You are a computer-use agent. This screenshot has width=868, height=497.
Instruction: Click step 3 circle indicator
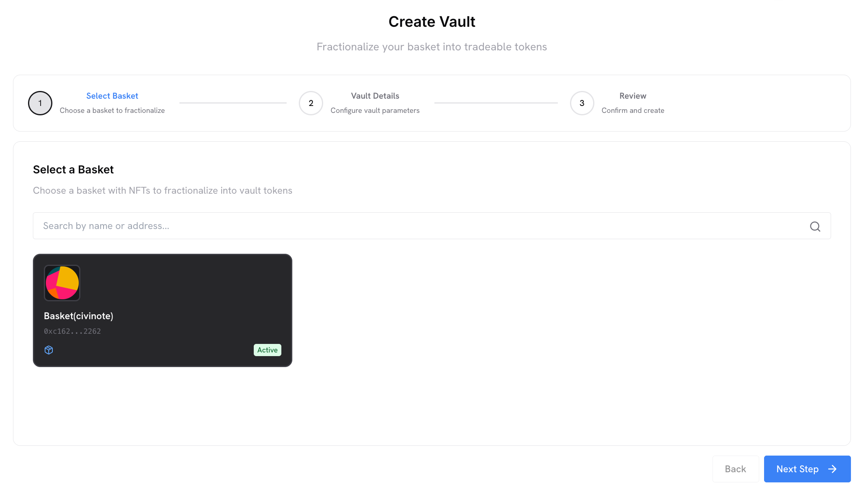[x=582, y=103]
